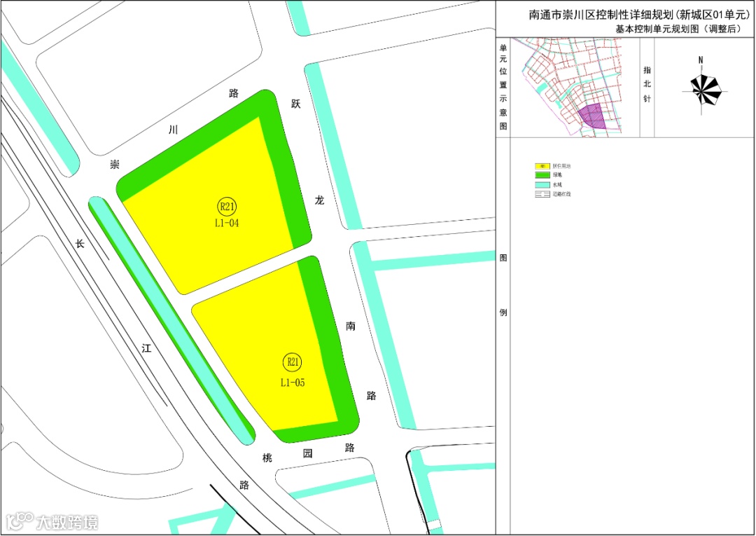Click the R21 circle in parcel L1-05

[x=293, y=362]
